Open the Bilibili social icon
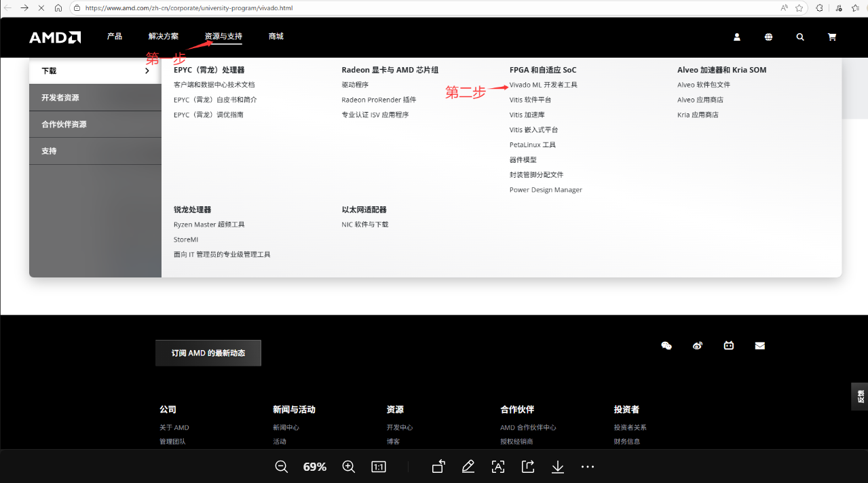 (x=729, y=345)
